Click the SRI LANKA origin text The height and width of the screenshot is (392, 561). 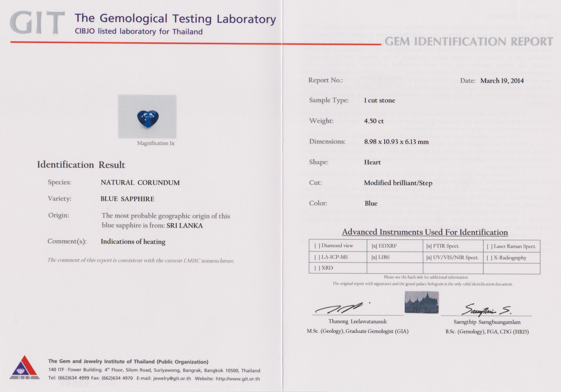[185, 226]
